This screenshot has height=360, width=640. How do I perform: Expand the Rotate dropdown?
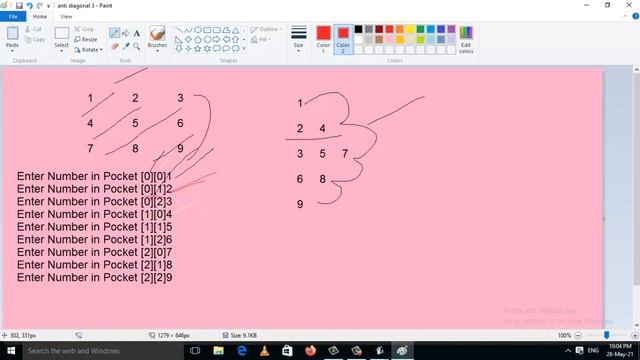coord(101,50)
